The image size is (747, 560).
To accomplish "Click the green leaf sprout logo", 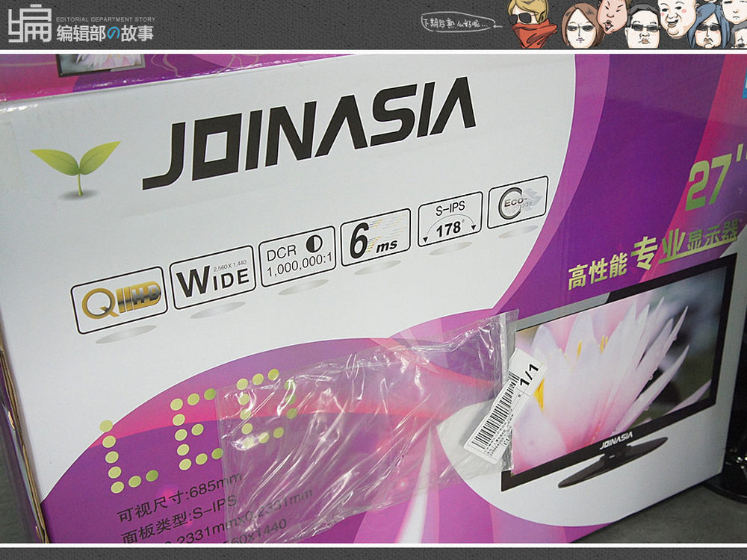I will coord(75,167).
